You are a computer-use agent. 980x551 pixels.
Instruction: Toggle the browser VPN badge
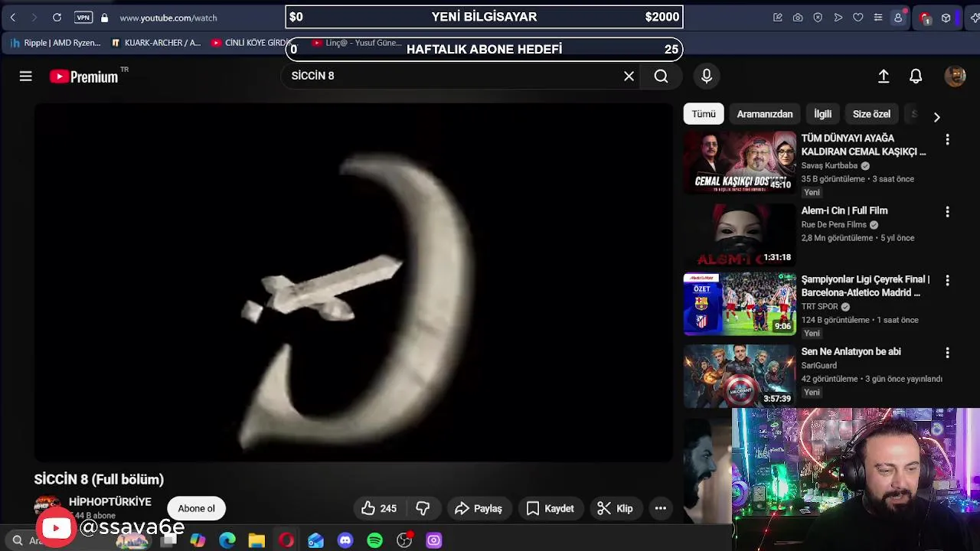pos(83,17)
